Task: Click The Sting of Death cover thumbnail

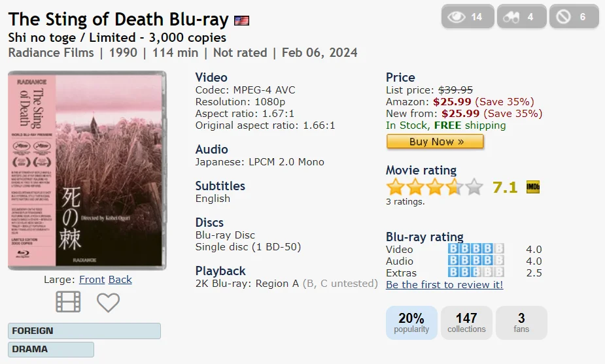Action: (x=87, y=170)
